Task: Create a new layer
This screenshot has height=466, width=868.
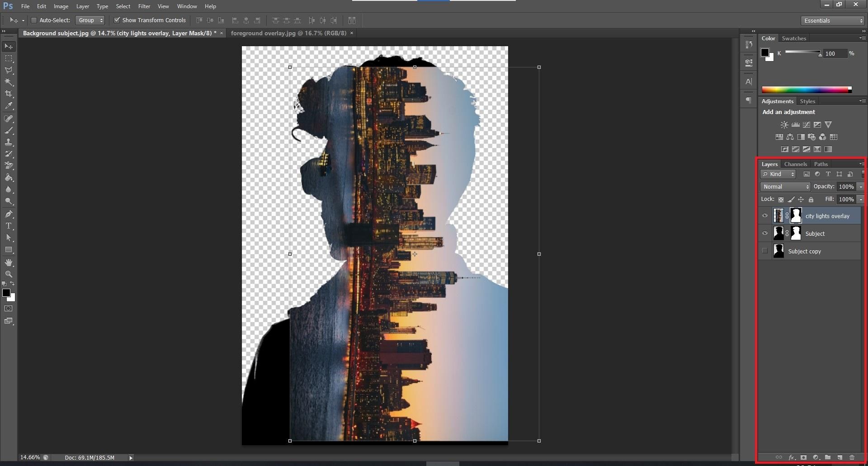Action: tap(840, 457)
